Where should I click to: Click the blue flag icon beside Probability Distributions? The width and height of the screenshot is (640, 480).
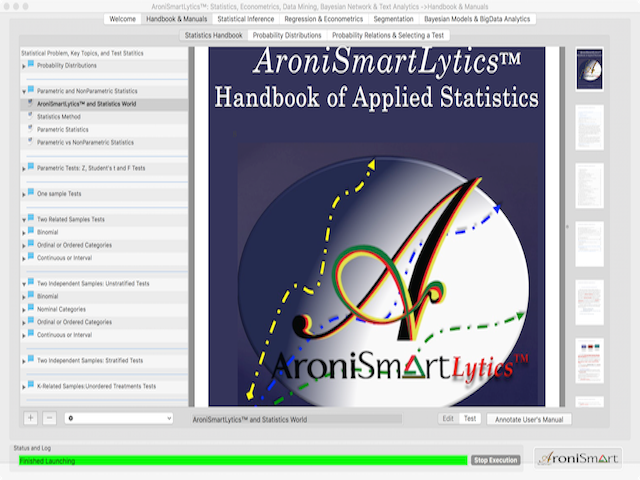point(31,64)
